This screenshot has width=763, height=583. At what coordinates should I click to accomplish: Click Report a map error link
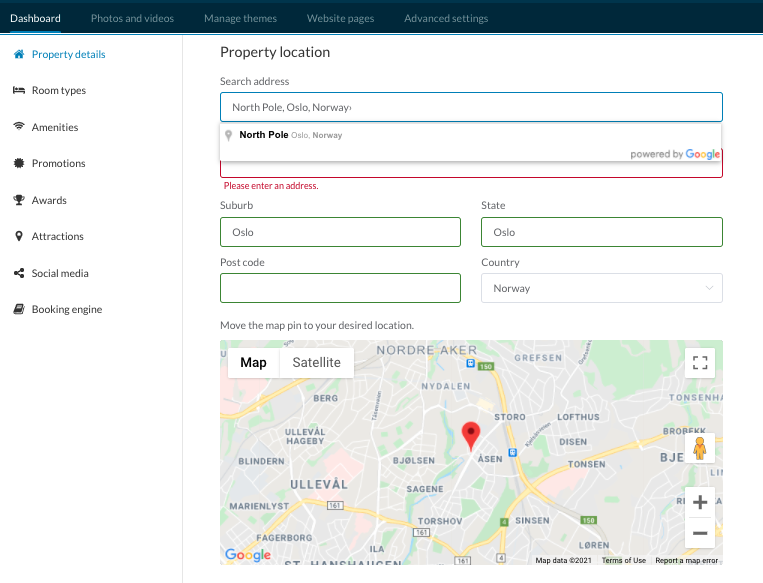(x=686, y=560)
